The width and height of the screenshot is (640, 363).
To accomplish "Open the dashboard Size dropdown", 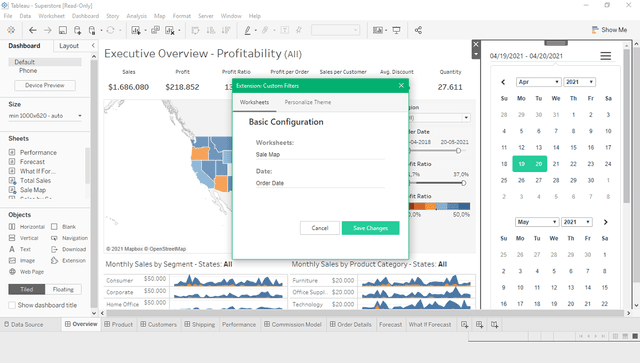I will 45,116.
